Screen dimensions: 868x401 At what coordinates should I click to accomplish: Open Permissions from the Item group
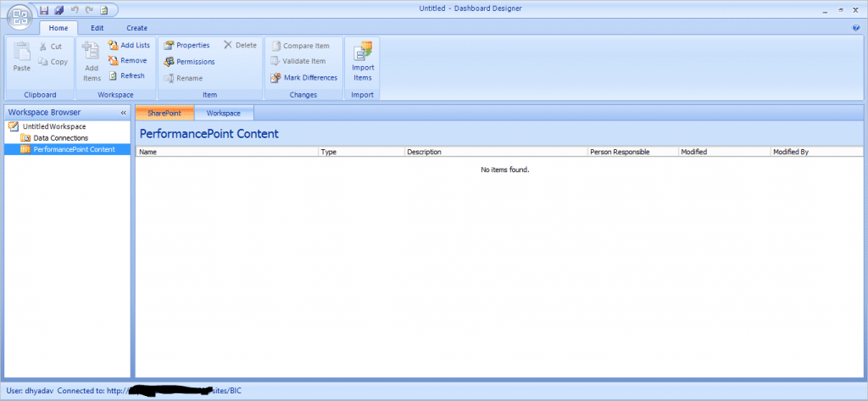pos(189,62)
